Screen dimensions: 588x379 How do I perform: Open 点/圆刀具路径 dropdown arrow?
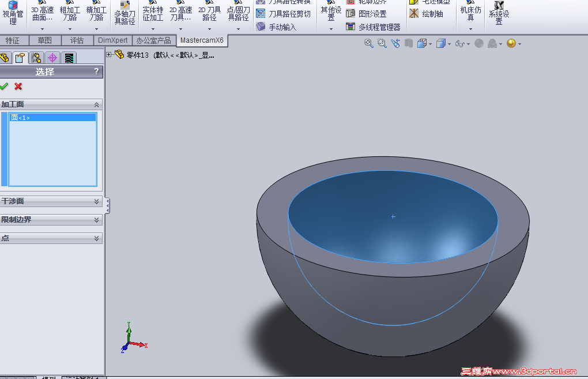(238, 29)
